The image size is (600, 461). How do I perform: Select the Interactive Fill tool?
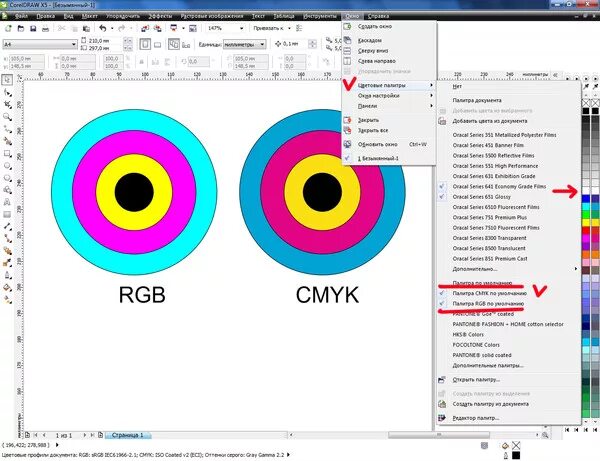[x=7, y=300]
